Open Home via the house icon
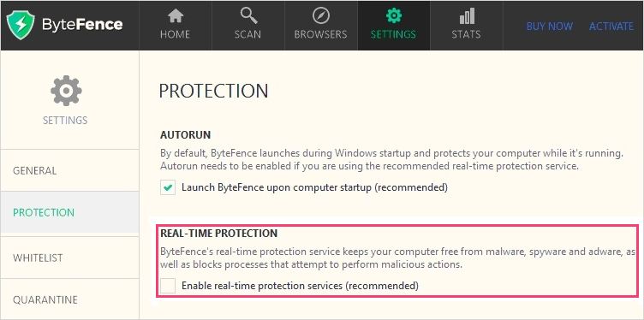Viewport: 644px width, 320px height. click(x=176, y=16)
